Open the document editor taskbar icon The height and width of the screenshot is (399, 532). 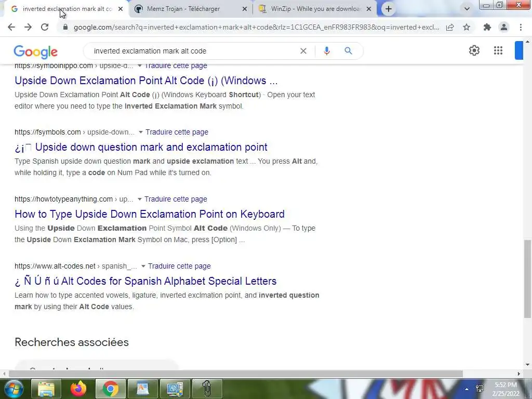(x=142, y=389)
